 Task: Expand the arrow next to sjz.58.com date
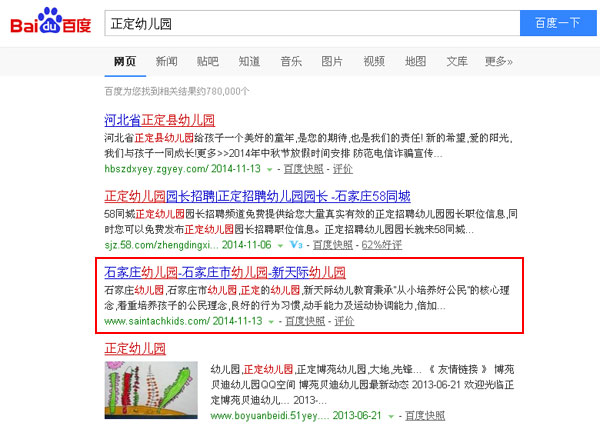[x=280, y=245]
